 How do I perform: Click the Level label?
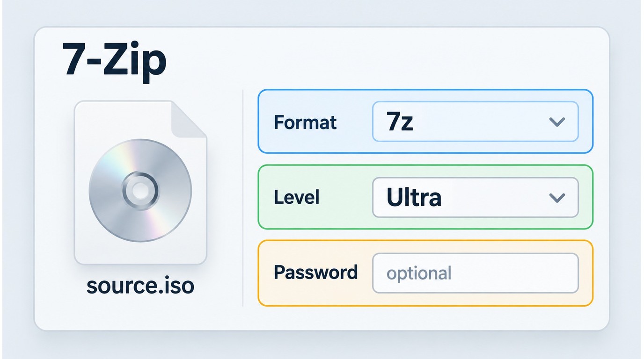tap(297, 197)
